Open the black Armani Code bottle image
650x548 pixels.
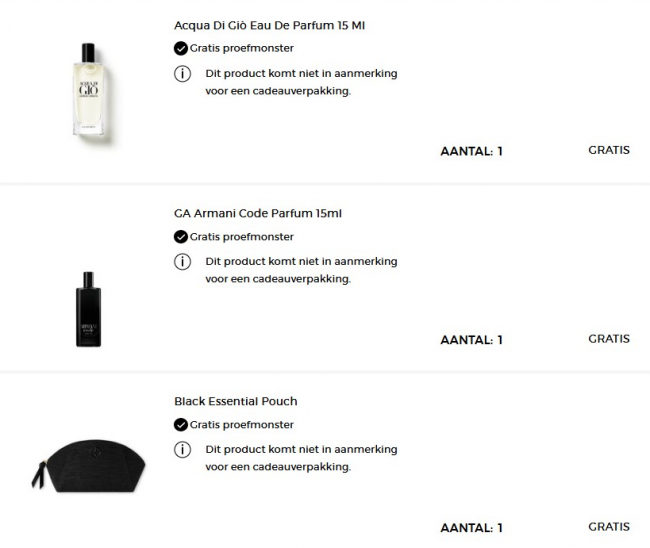point(88,308)
